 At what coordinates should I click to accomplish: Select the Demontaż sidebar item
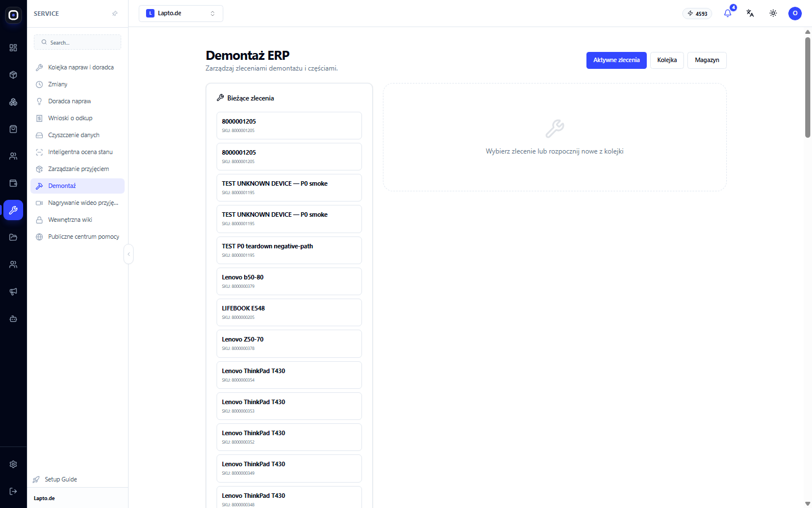(78, 186)
